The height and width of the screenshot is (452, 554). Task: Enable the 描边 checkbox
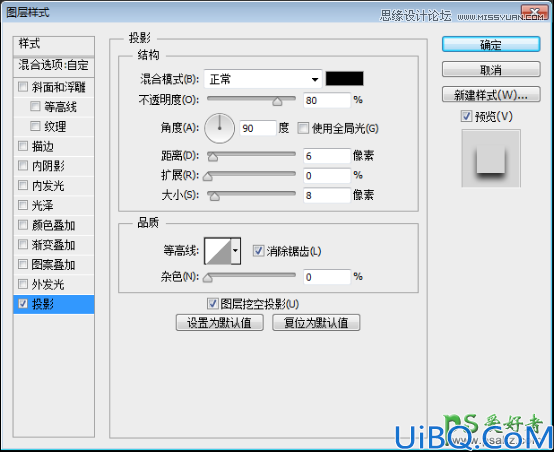click(x=23, y=146)
